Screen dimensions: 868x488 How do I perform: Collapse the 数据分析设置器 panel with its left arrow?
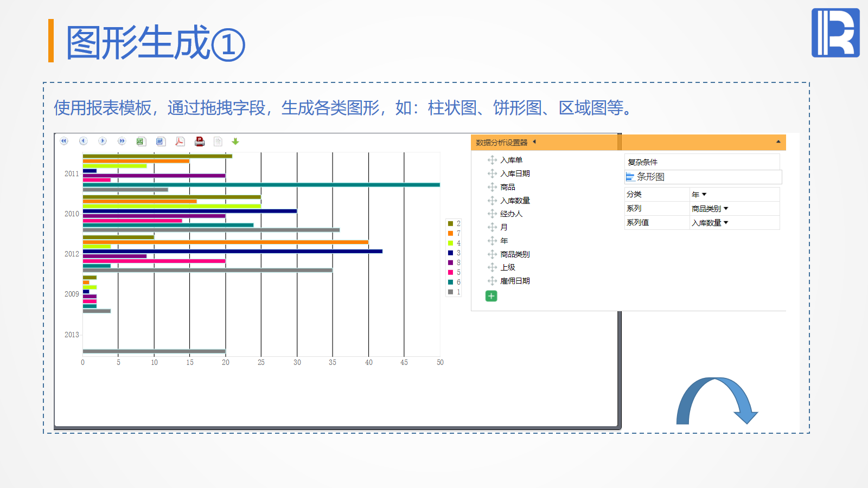pyautogui.click(x=534, y=142)
